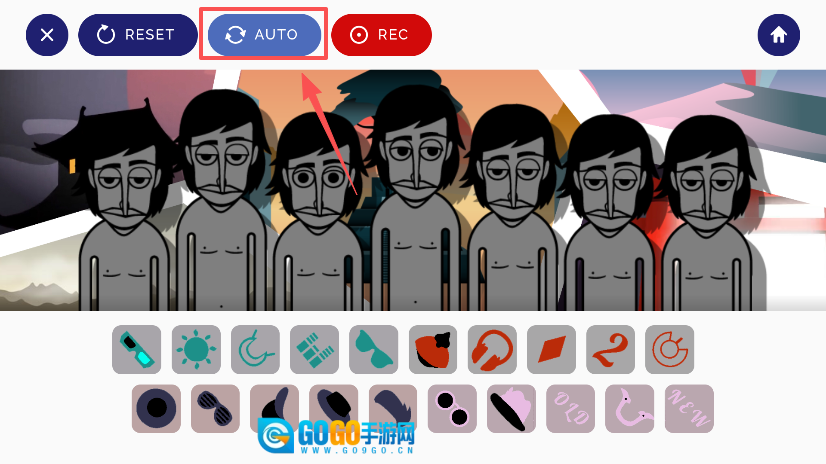
Task: Choose the red diamond shape icon
Action: coord(552,349)
